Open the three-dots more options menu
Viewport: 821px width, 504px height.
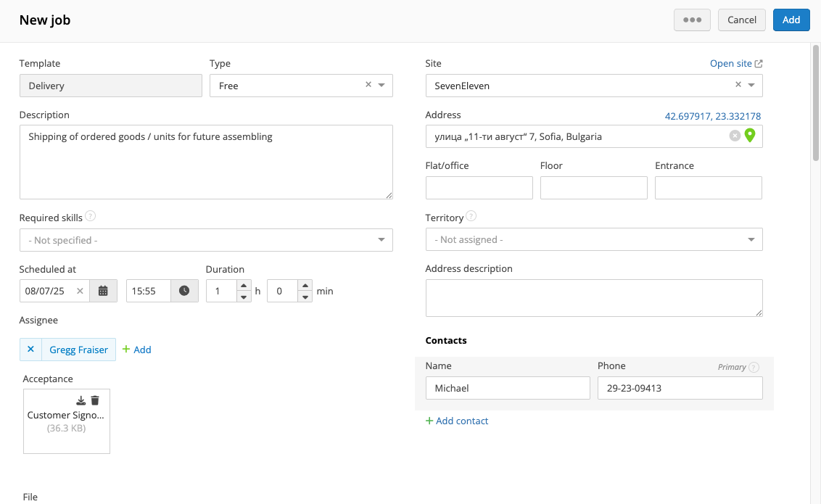click(692, 20)
